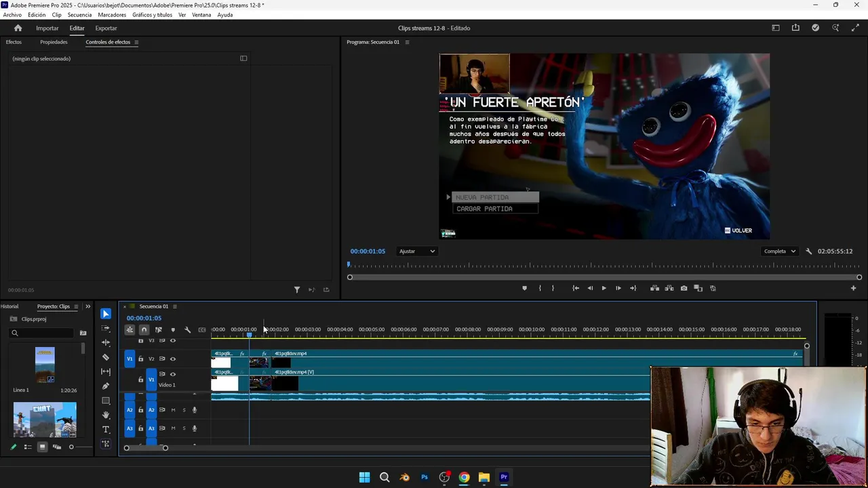Click Mark In in Program monitor
Screen dimensions: 868x488
[x=540, y=288]
